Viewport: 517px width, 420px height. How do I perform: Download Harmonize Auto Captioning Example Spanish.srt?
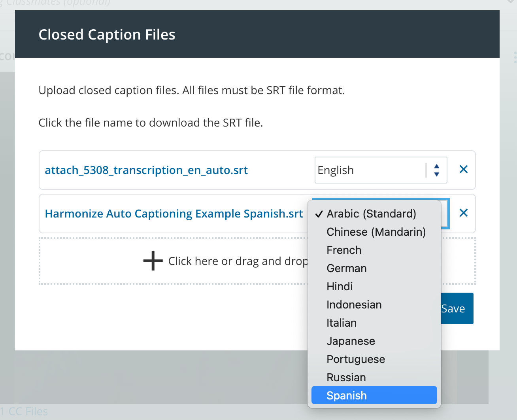pyautogui.click(x=174, y=214)
